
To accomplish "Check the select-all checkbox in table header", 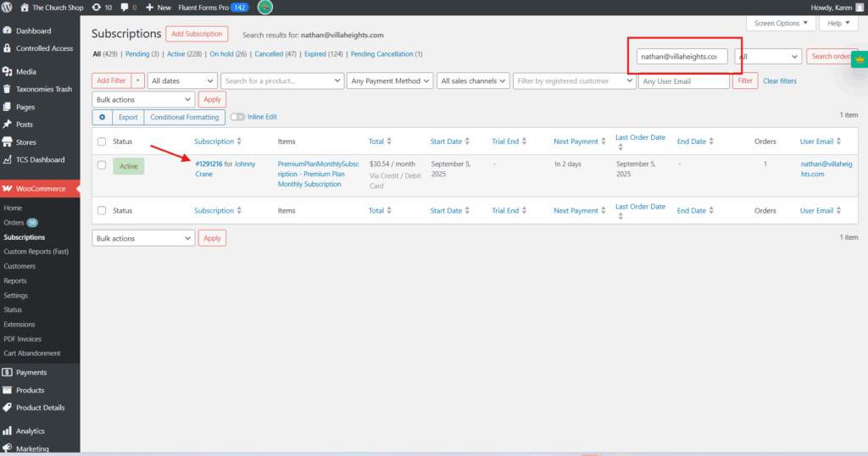I will tap(102, 142).
